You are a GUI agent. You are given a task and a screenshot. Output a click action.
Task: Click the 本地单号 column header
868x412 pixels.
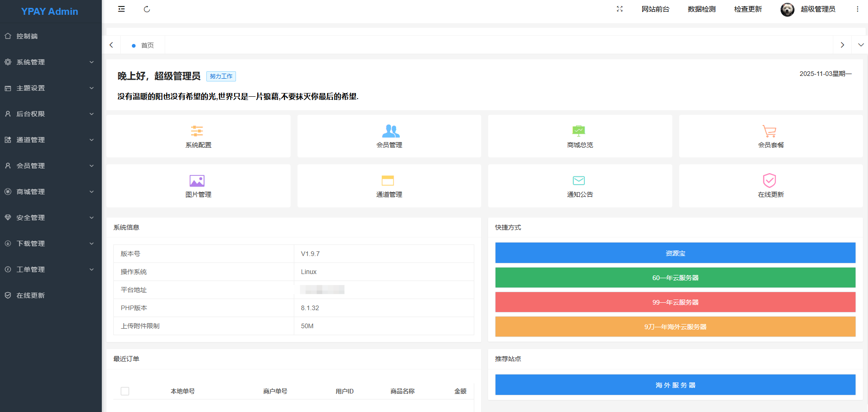pos(183,391)
